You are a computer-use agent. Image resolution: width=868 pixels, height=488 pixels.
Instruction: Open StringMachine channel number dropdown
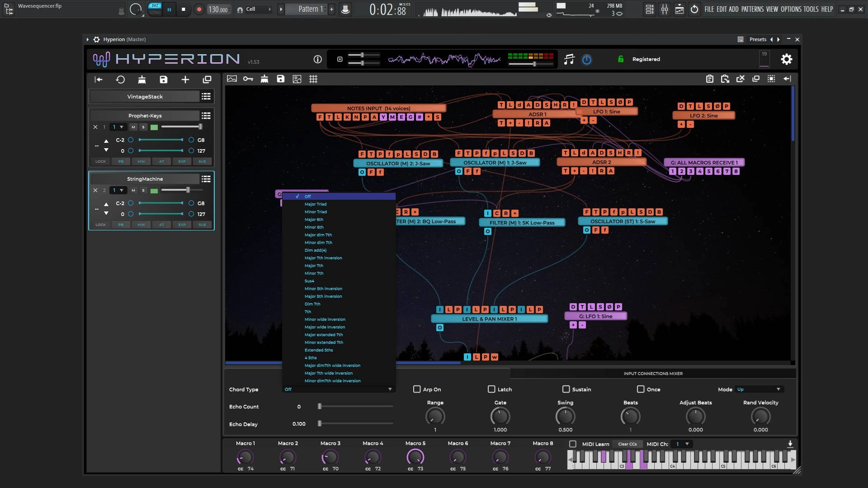tap(118, 190)
